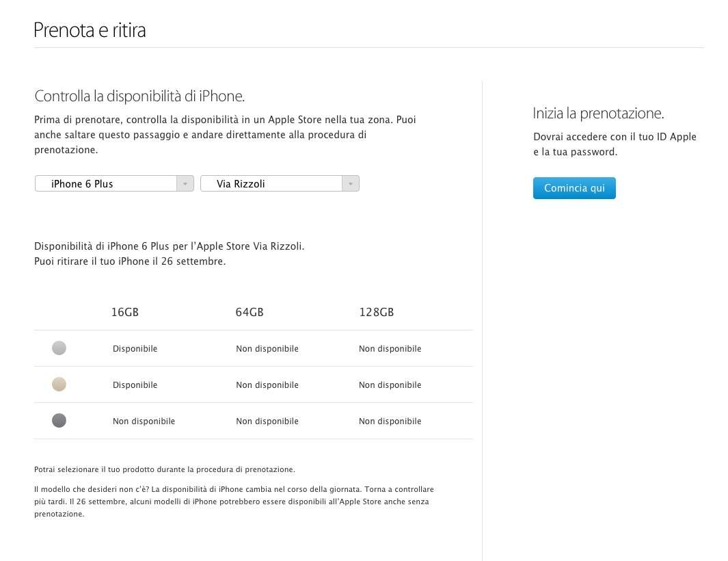Click Non disponibile for silver 64GB
Image resolution: width=728 pixels, height=561 pixels.
pos(267,349)
